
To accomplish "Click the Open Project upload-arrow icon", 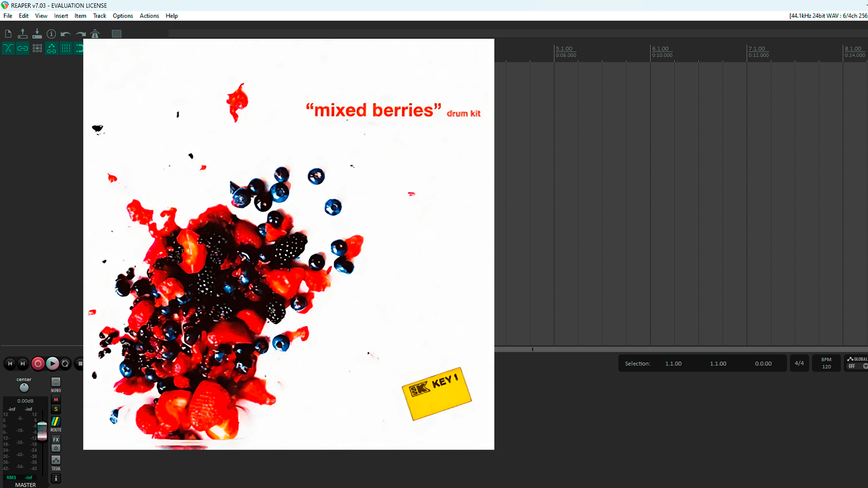I will tap(22, 34).
